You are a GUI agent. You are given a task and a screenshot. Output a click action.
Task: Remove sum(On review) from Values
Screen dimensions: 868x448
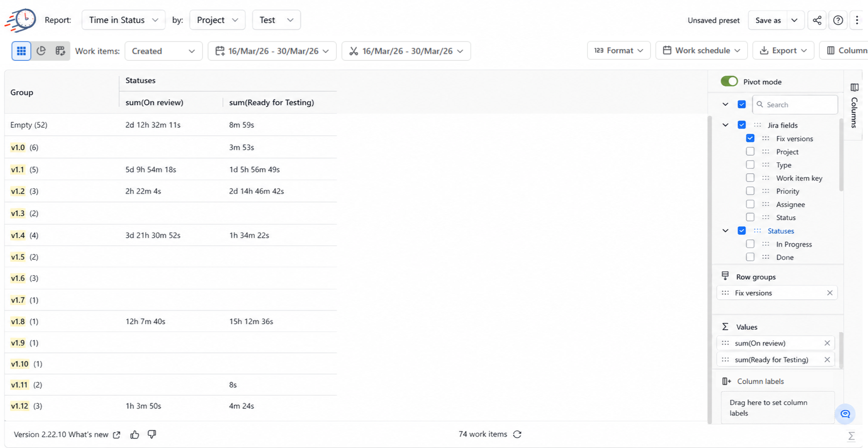(x=827, y=343)
